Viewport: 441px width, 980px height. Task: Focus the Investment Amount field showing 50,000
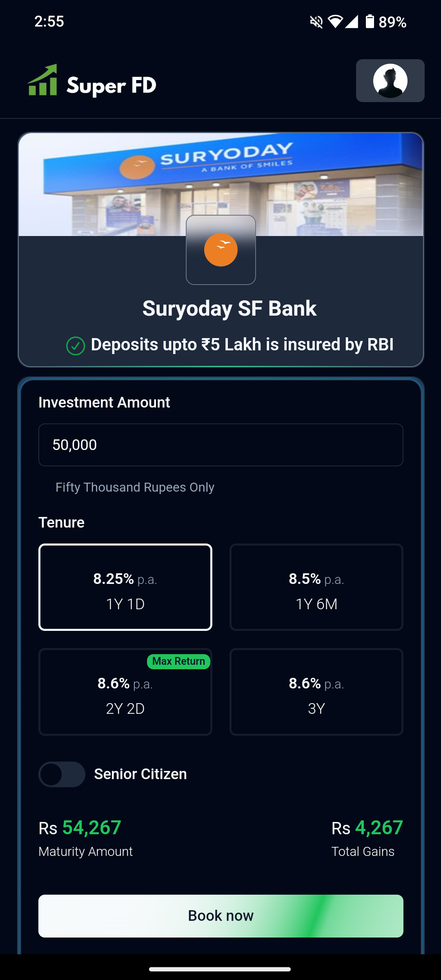click(x=221, y=445)
